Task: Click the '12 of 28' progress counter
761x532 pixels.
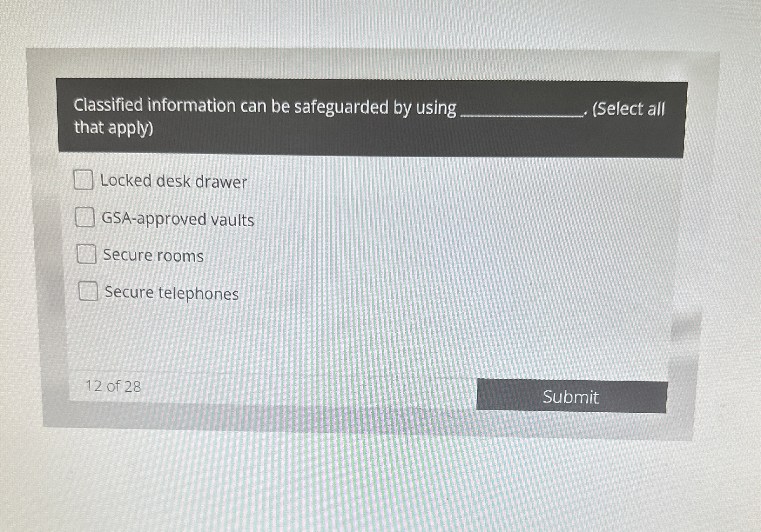Action: pyautogui.click(x=113, y=387)
